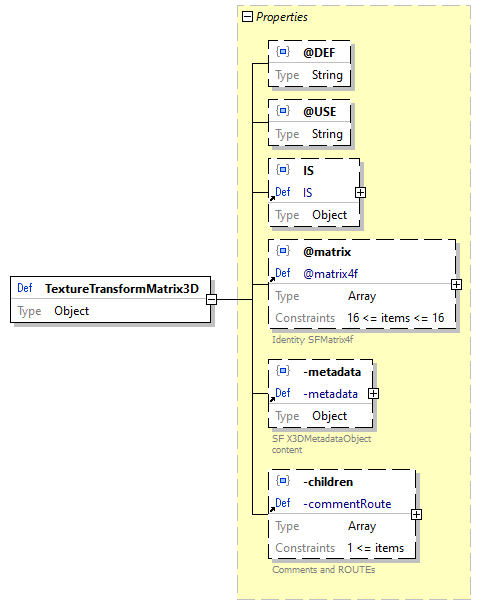Click the Object type of TextureTransformMatrix3D
The width and height of the screenshot is (487, 612).
[71, 311]
